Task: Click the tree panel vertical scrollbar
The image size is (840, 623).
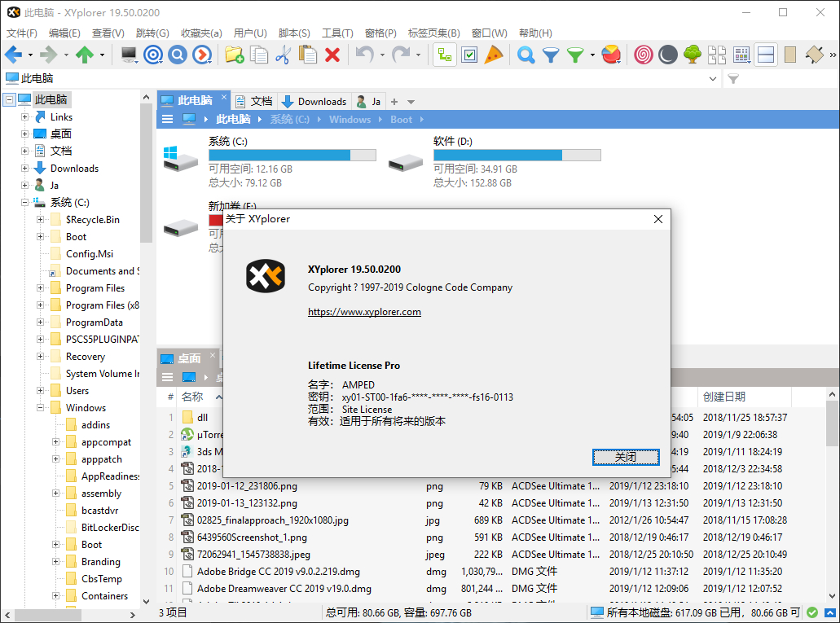Action: click(x=147, y=171)
